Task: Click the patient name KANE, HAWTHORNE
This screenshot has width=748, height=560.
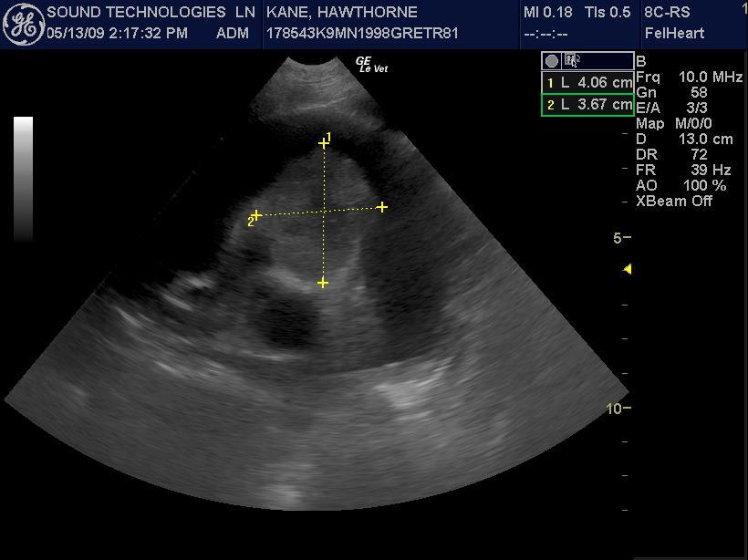Action: click(x=342, y=13)
